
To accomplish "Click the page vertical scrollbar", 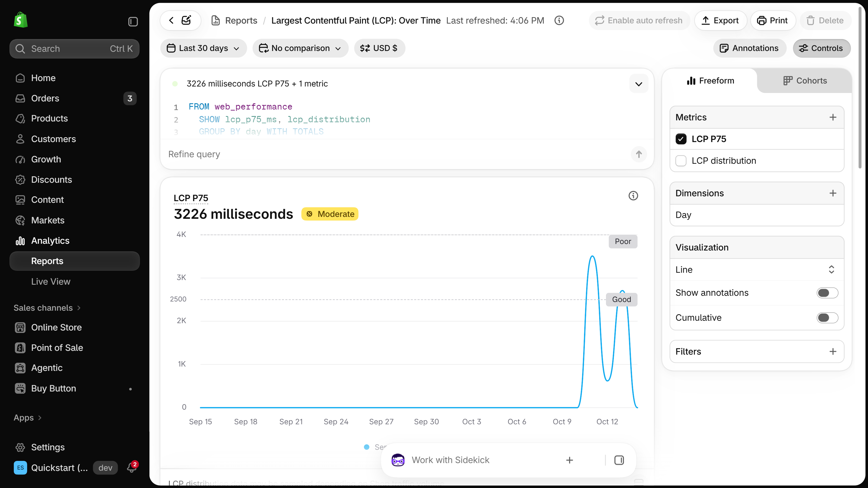I will [x=859, y=88].
